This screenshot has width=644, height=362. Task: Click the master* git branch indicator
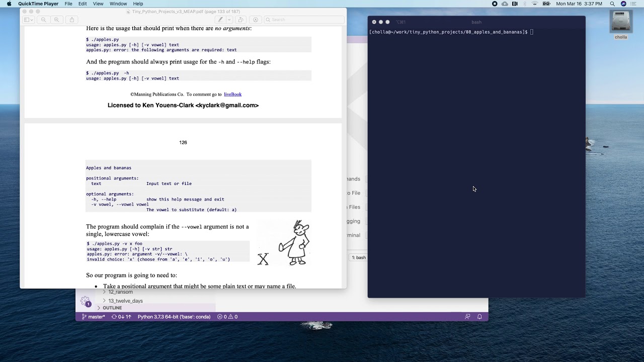click(93, 317)
